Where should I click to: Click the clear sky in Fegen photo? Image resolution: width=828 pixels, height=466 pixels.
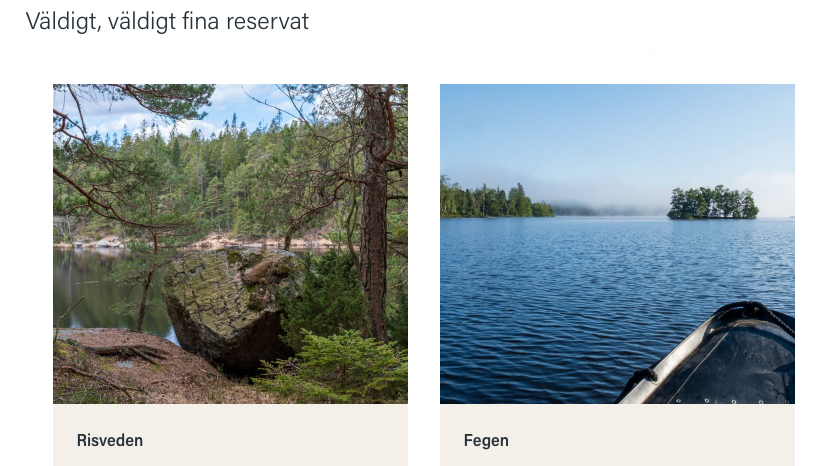(617, 127)
